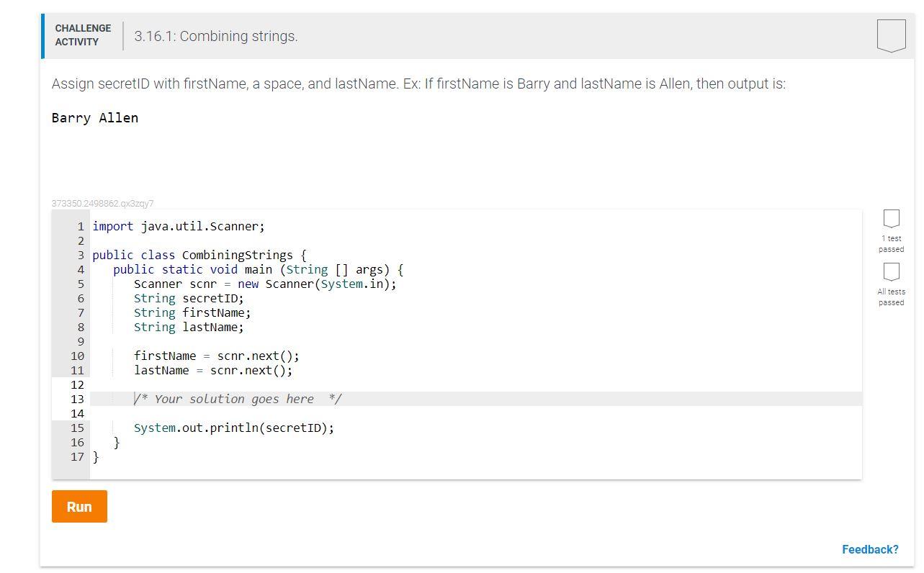924x573 pixels.
Task: Click the completion shield badge in the header
Action: pos(891,34)
